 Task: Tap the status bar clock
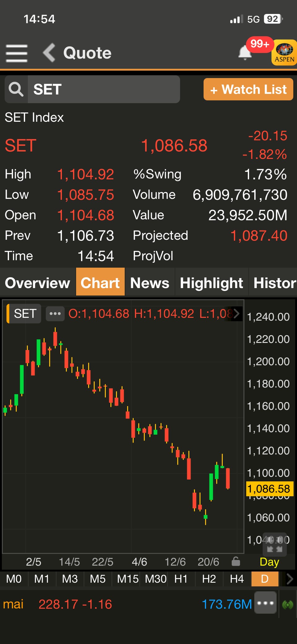[39, 19]
